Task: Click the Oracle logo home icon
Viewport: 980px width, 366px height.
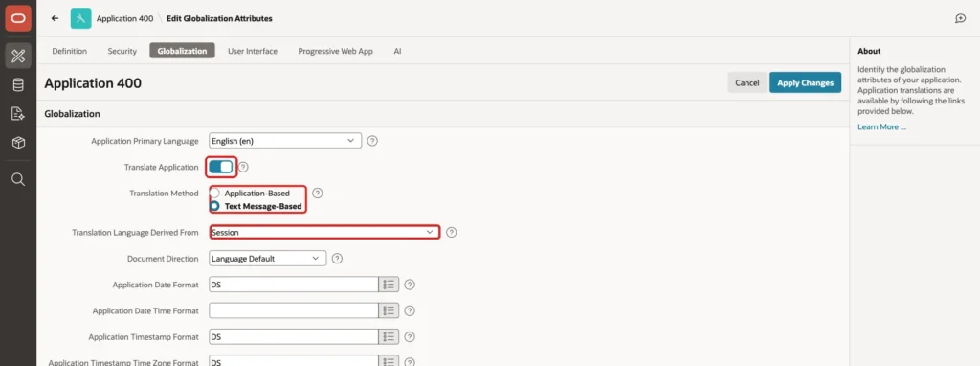Action: (x=18, y=18)
